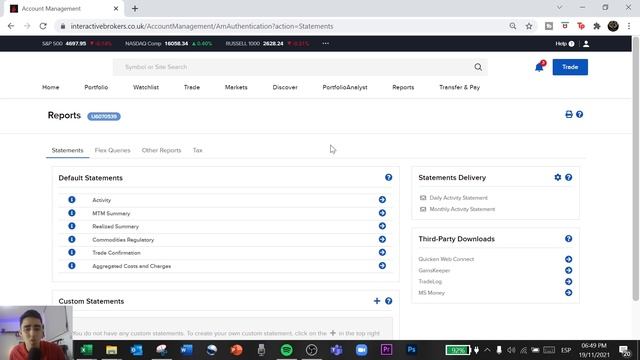Viewport: 640px width, 360px height.
Task: Open Excel from the taskbar
Action: click(x=87, y=350)
